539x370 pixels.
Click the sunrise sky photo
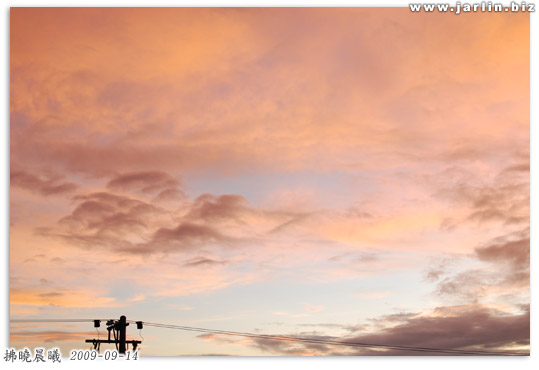pos(270,181)
